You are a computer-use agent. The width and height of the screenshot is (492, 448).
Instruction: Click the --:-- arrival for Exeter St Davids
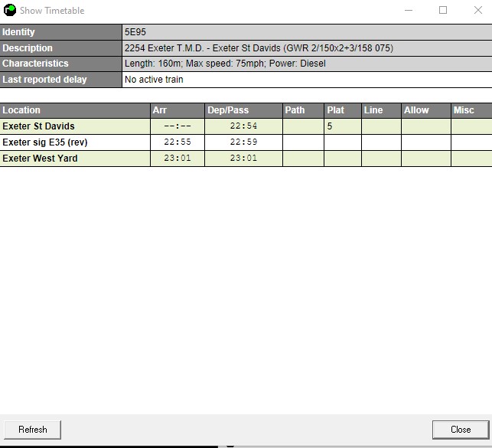click(178, 126)
